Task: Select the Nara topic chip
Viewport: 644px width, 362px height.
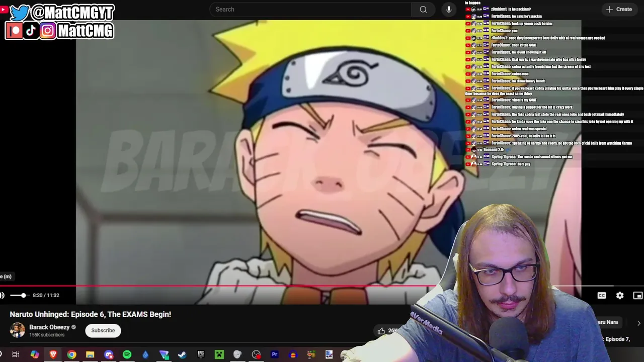Action: click(x=607, y=322)
